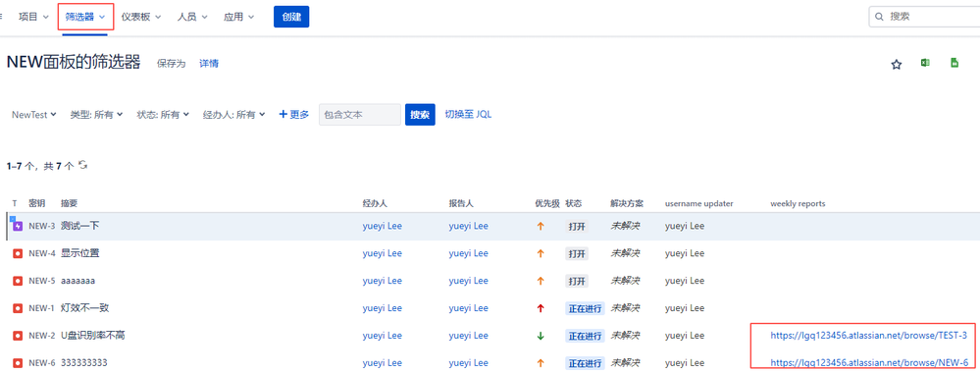
Task: Switch to JQL via 切换至 JQL
Action: [468, 115]
